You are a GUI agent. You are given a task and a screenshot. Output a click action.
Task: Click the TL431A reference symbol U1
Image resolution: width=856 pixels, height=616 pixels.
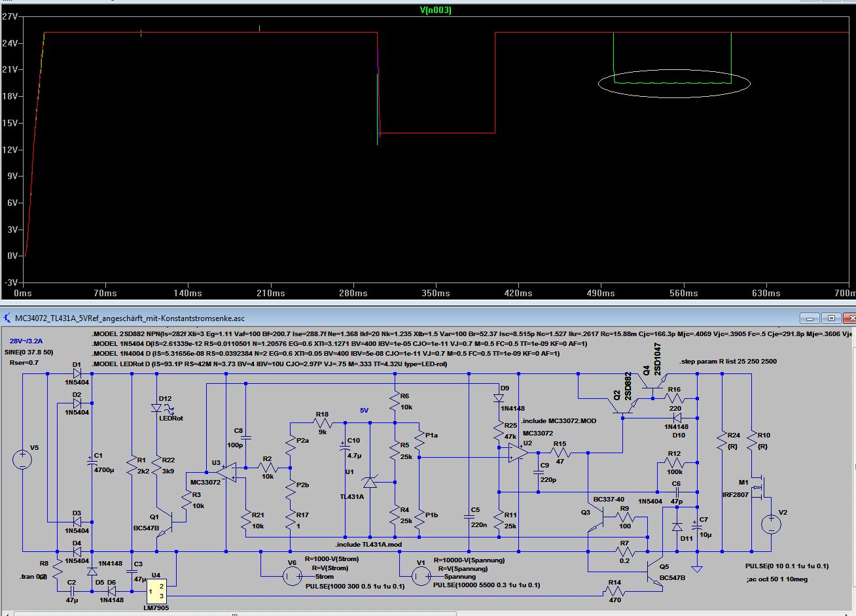370,483
